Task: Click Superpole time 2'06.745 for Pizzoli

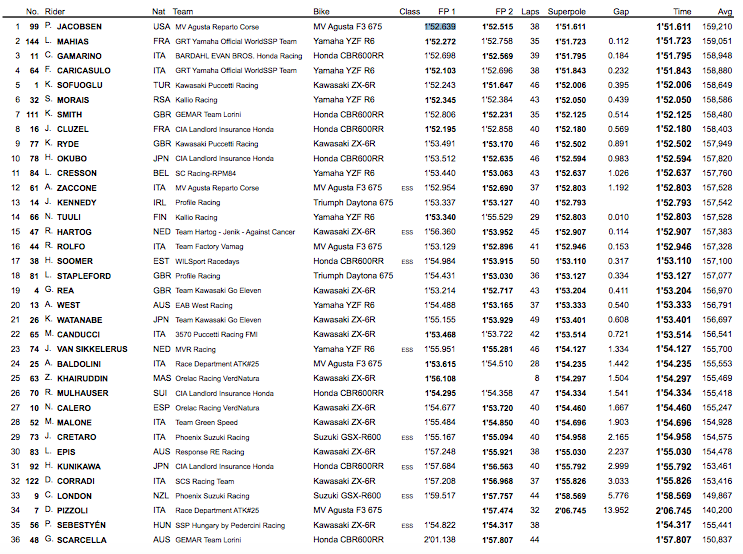Action: pos(571,511)
